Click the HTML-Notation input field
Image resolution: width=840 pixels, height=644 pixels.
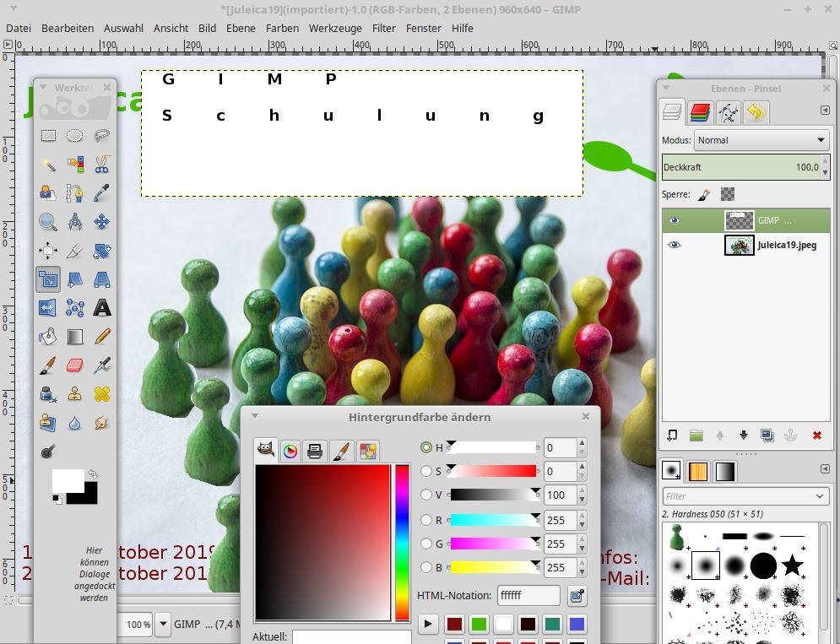(x=528, y=596)
